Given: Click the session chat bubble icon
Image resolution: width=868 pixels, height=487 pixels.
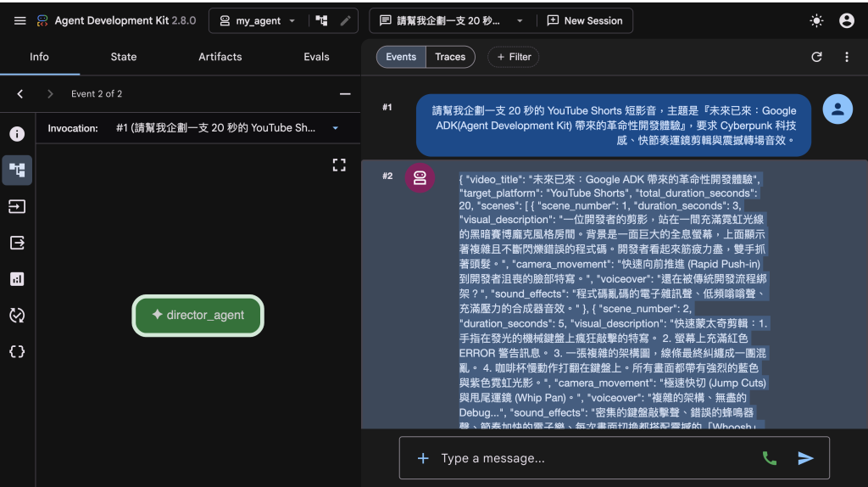Looking at the screenshot, I should 386,21.
